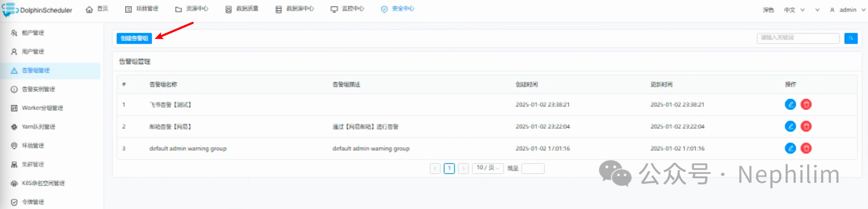Click description 通过【网易邮箱】进行告警
The image size is (868, 209).
[x=366, y=126]
